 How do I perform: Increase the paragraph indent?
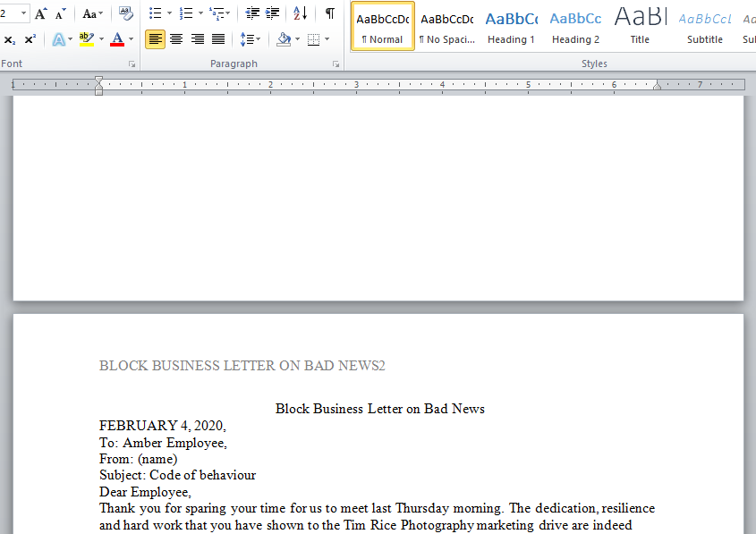pyautogui.click(x=273, y=13)
